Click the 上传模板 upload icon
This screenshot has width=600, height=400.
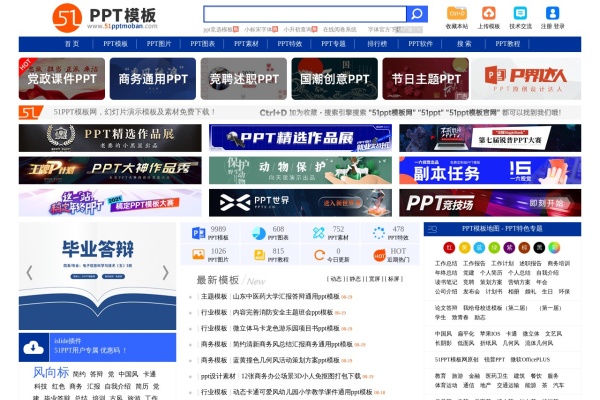pos(489,14)
